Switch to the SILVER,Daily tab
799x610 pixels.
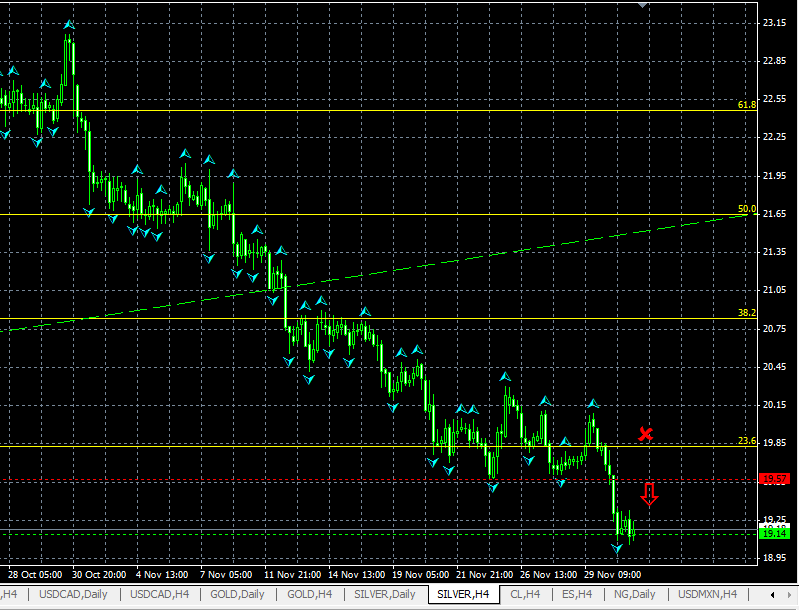pyautogui.click(x=384, y=595)
